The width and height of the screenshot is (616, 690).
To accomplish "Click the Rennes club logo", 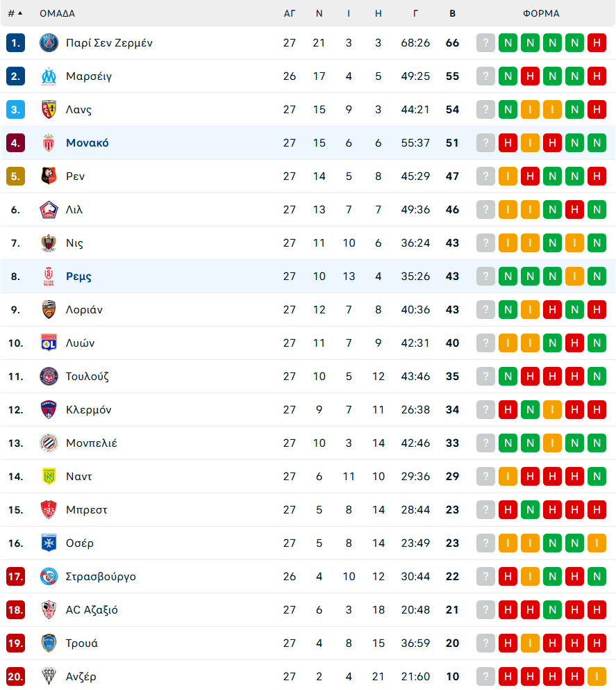I will 49,176.
